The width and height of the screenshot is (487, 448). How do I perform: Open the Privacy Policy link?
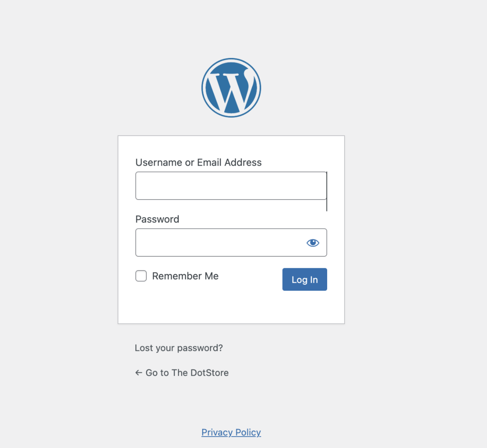231,432
